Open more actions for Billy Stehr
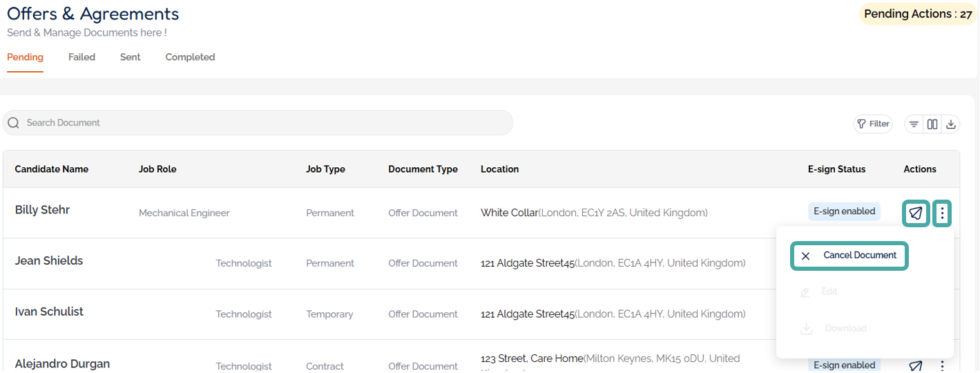980x373 pixels. click(942, 213)
